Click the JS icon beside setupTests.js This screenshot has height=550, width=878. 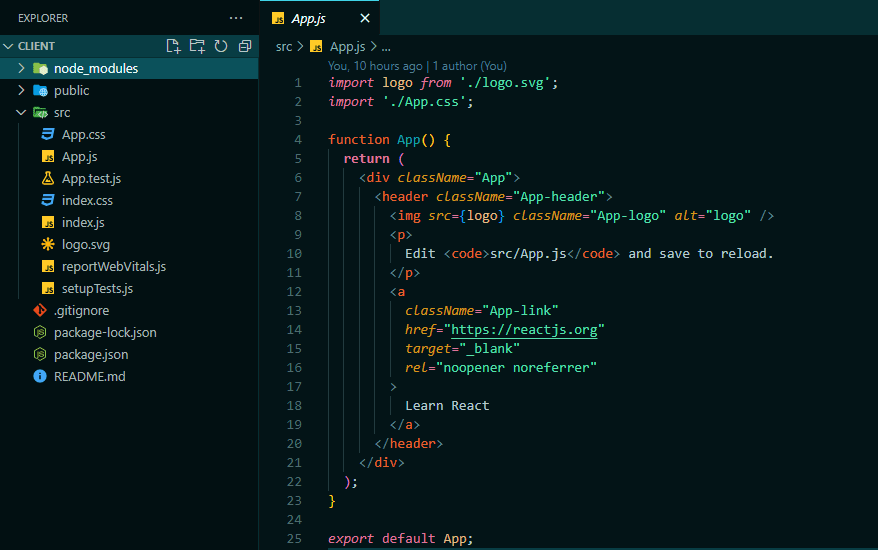tap(48, 288)
